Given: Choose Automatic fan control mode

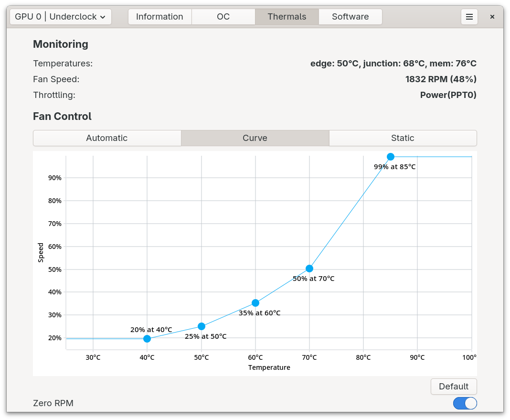Looking at the screenshot, I should 107,138.
